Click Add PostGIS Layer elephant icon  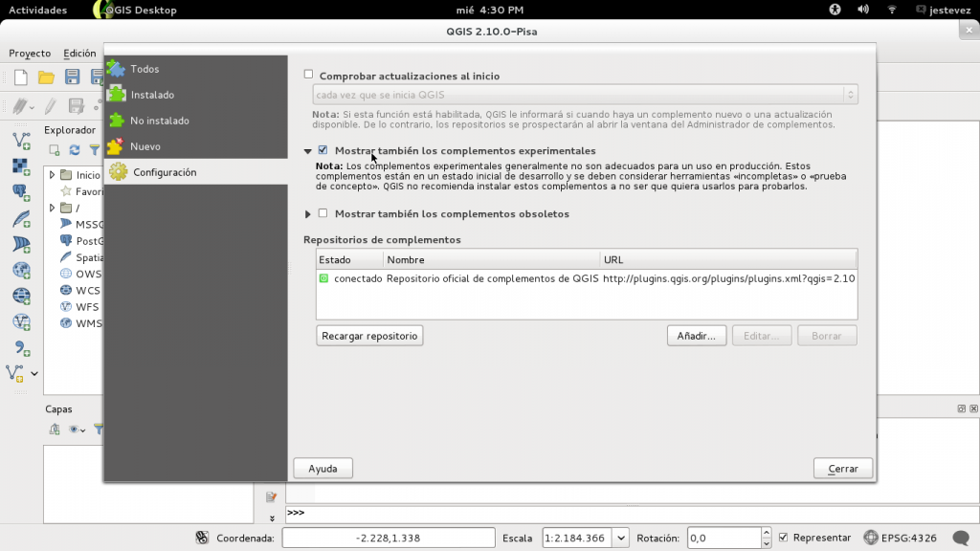point(21,192)
